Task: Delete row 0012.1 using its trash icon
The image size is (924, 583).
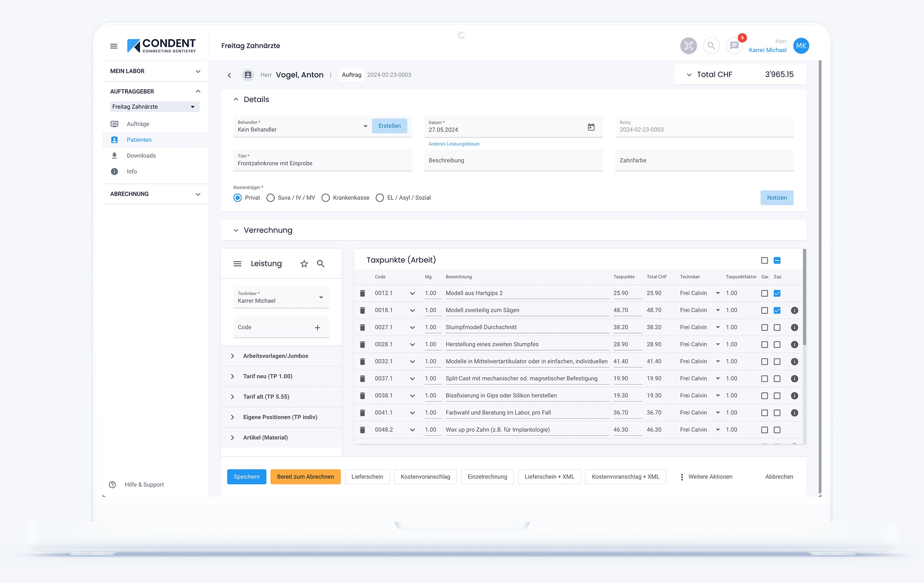Action: click(x=363, y=293)
